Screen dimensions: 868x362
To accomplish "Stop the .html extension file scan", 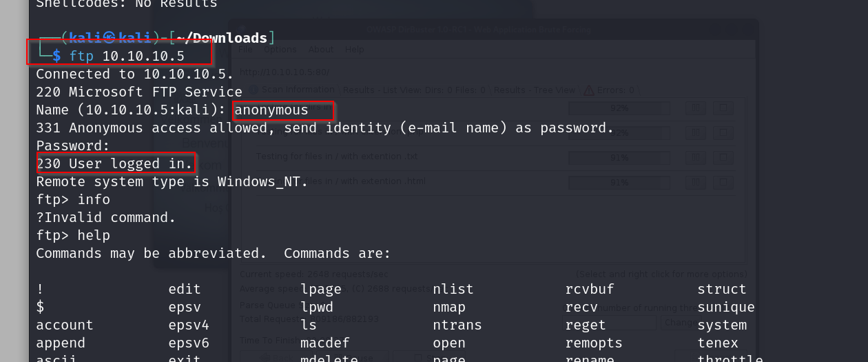I will click(722, 183).
